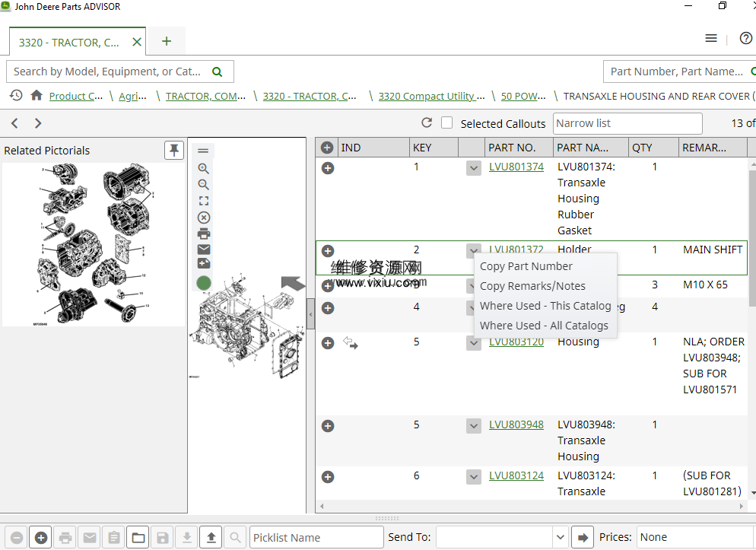
Task: Open part link LVU803124
Action: point(516,475)
